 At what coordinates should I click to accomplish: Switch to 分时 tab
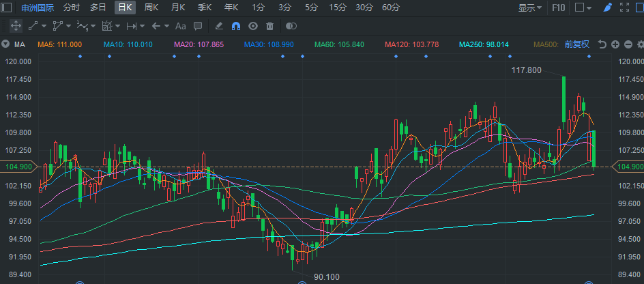click(x=72, y=7)
